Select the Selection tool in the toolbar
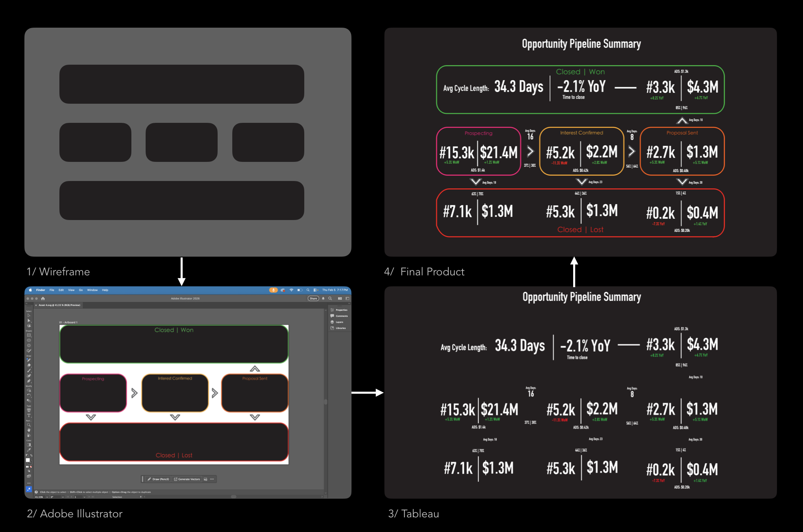Screen dimensions: 803x532 (29, 316)
